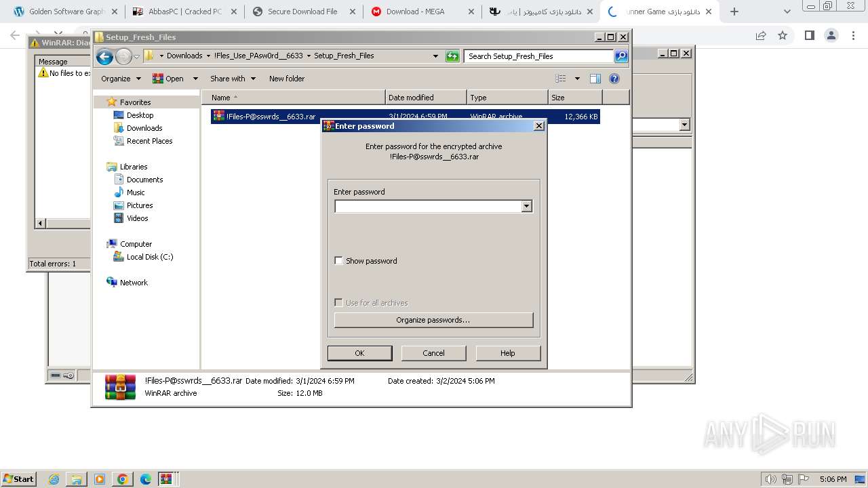This screenshot has width=868, height=488.
Task: Enable the Show password checkbox
Action: pos(339,261)
